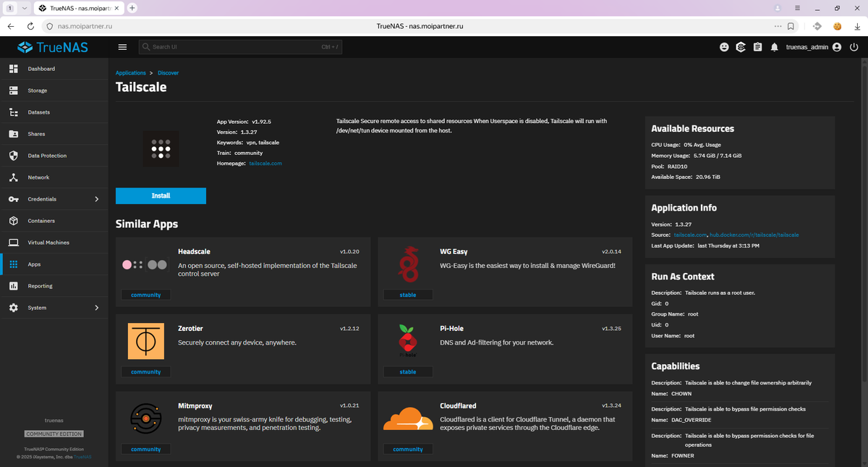Viewport: 868px width, 467px height.
Task: Open the Pi-Hole app card
Action: [505, 348]
